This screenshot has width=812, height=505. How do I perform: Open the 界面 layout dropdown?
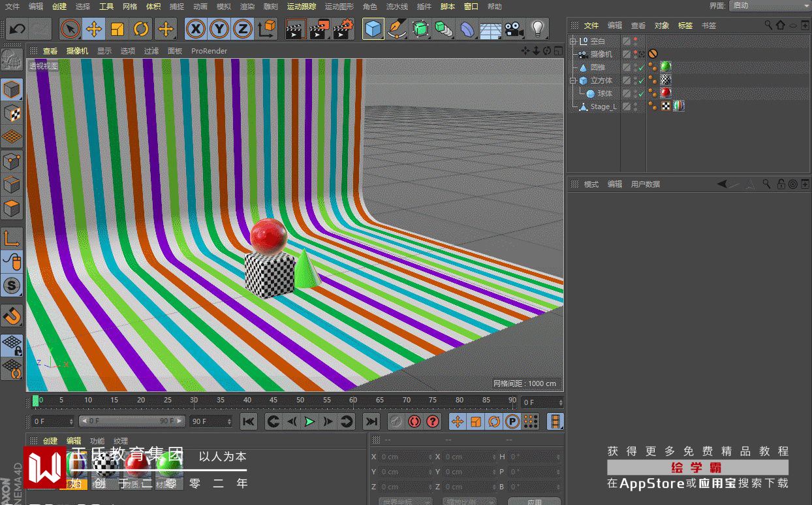point(769,6)
